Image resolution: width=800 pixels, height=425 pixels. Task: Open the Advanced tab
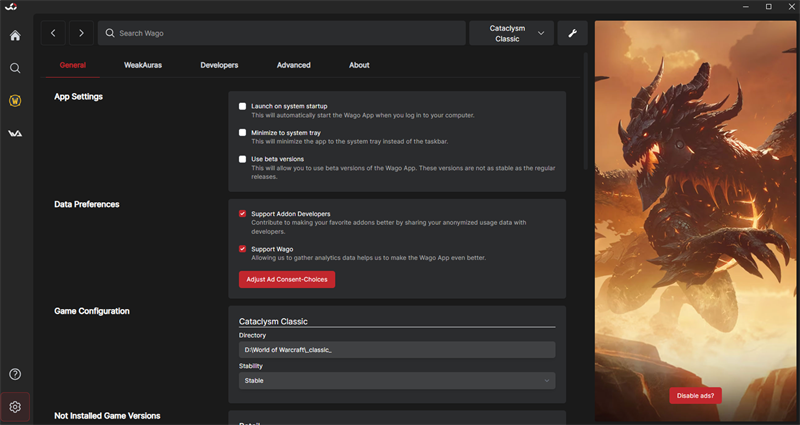294,65
